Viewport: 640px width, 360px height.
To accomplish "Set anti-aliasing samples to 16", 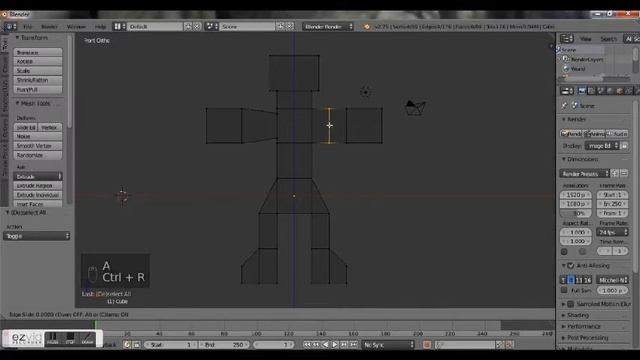I will click(x=587, y=280).
